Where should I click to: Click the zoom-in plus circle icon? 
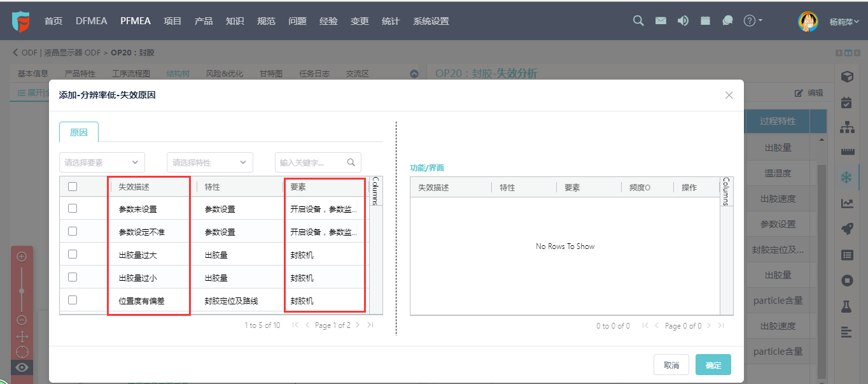[x=22, y=257]
